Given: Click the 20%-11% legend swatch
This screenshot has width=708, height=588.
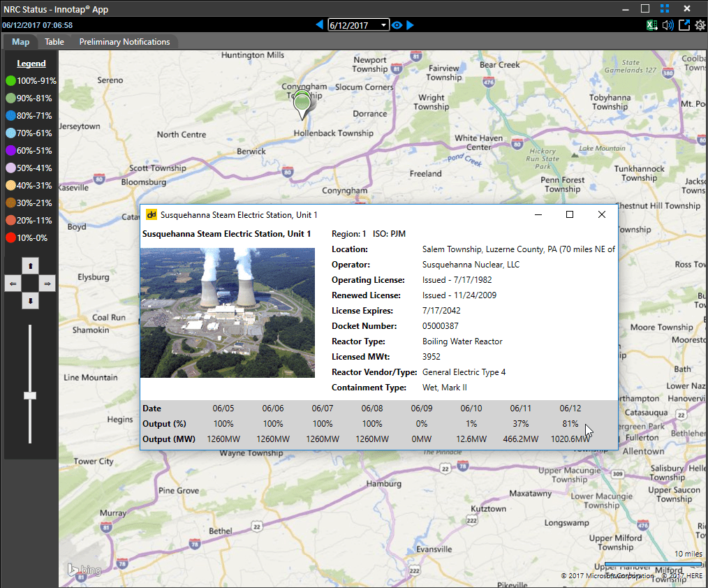Looking at the screenshot, I should [x=11, y=221].
